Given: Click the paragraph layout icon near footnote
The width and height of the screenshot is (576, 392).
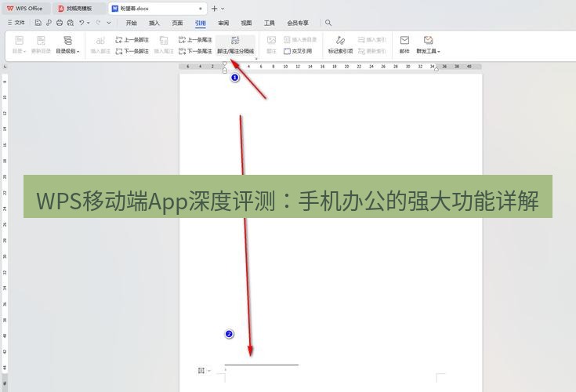Looking at the screenshot, I should [x=201, y=370].
